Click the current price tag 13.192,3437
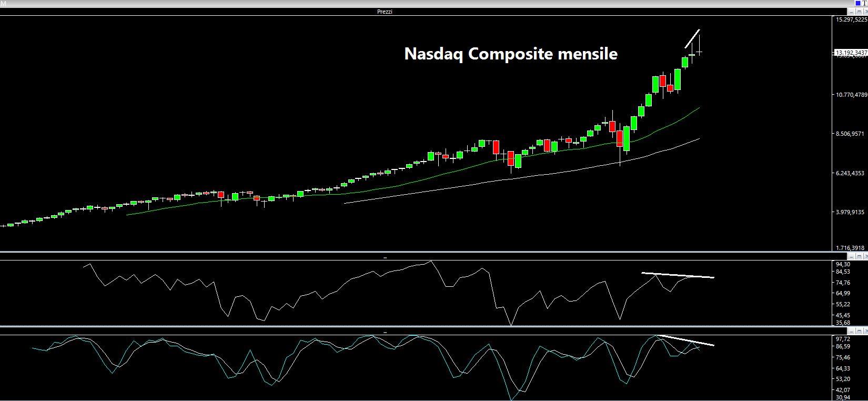The height and width of the screenshot is (401, 868). 851,53
